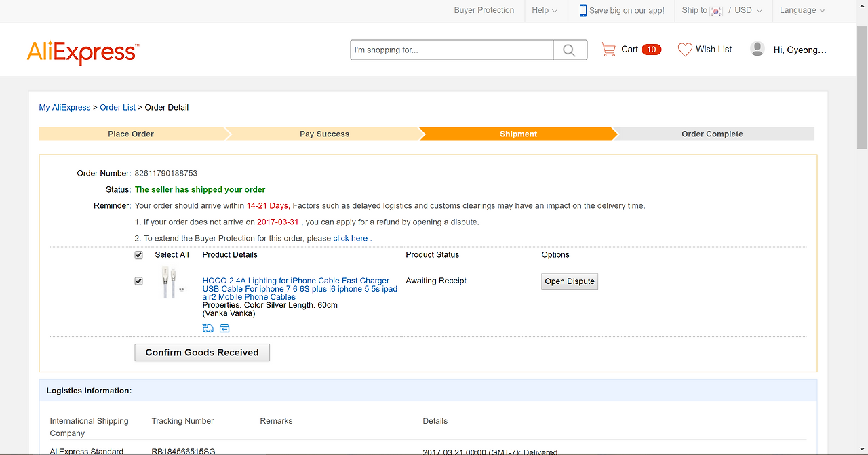Viewport: 868px width, 455px height.
Task: Click the Awaiting Receipt status text
Action: [436, 281]
